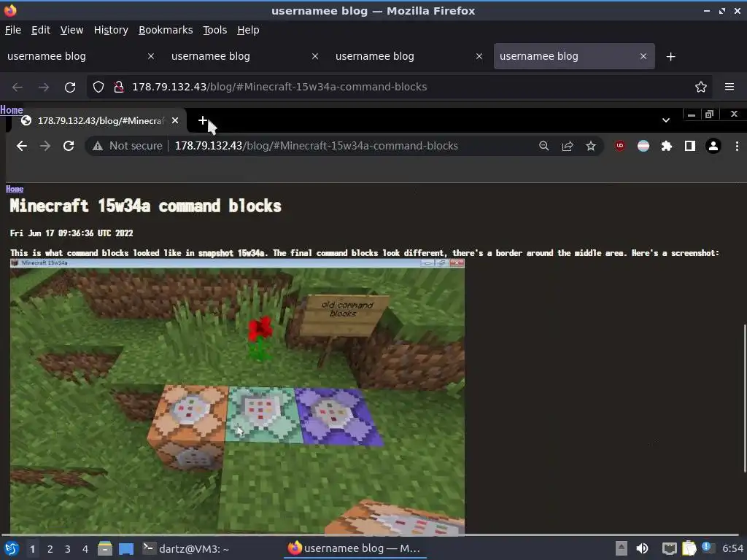Open the View menu

pyautogui.click(x=71, y=30)
